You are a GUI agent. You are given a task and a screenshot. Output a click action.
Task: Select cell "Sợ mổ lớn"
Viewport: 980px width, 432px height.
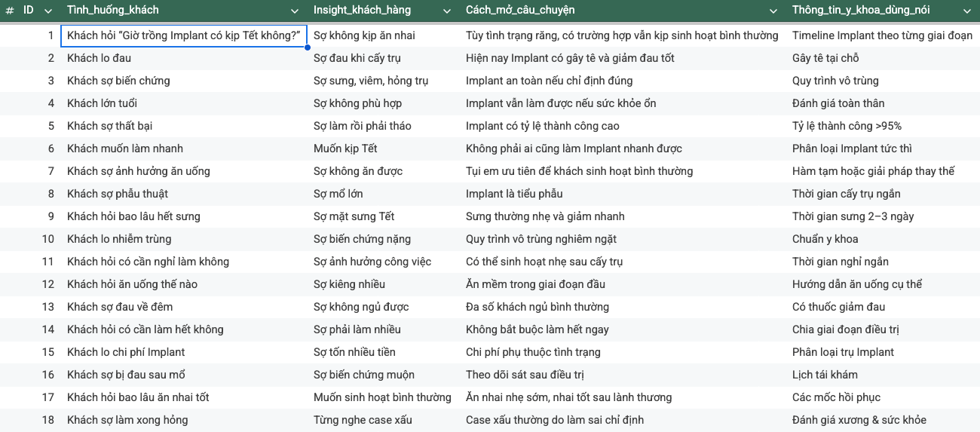pyautogui.click(x=384, y=194)
